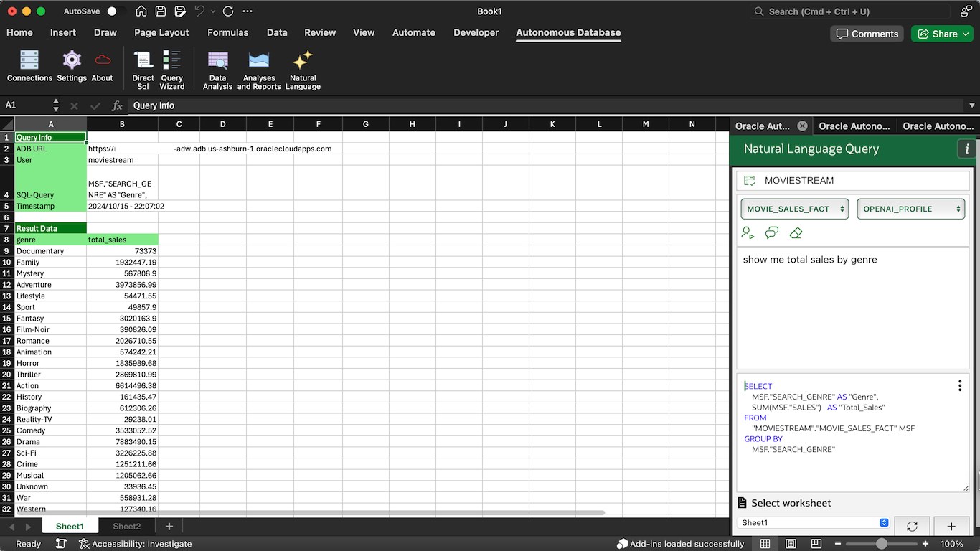Click the chat bubbles icon in the query panel
Viewport: 980px width, 551px height.
[x=772, y=232]
